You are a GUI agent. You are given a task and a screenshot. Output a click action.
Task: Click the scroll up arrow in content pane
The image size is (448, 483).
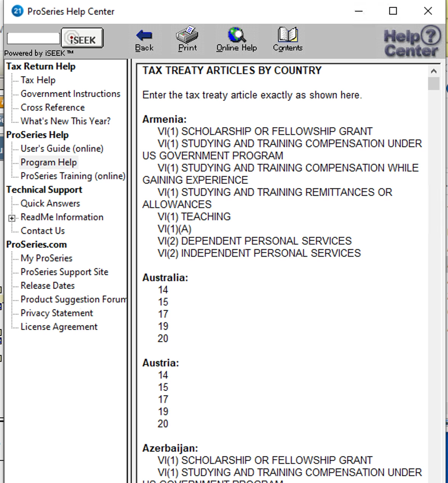click(434, 71)
